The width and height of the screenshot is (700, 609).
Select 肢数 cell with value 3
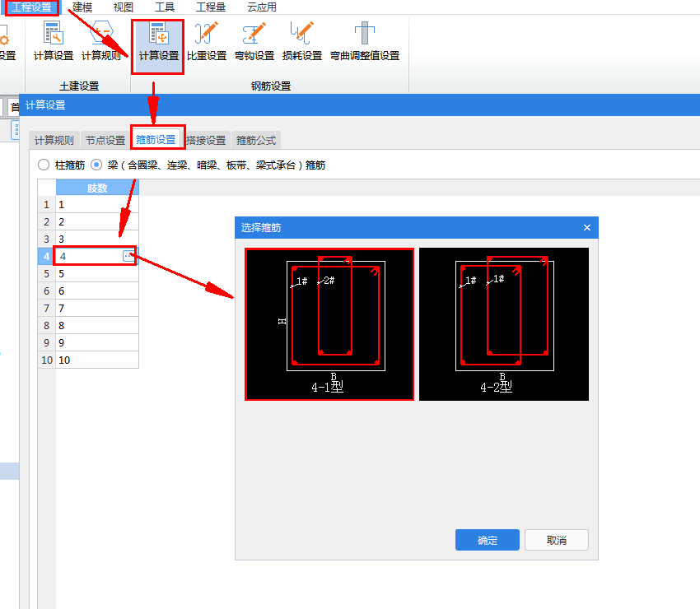(97, 239)
